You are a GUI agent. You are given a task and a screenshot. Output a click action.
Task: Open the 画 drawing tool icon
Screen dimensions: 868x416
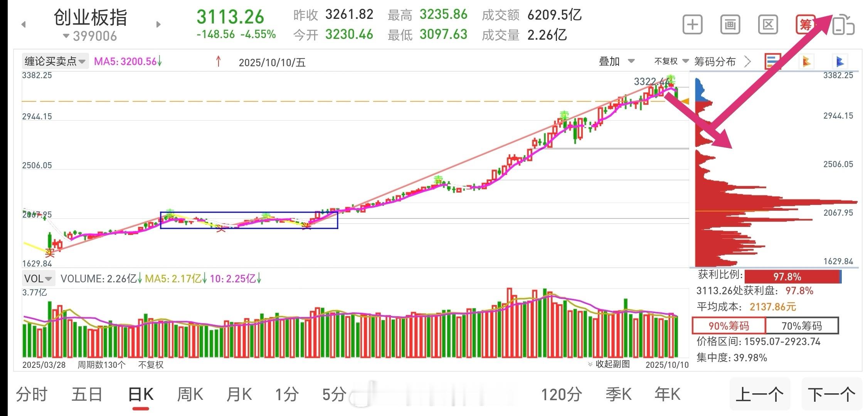[x=730, y=25]
